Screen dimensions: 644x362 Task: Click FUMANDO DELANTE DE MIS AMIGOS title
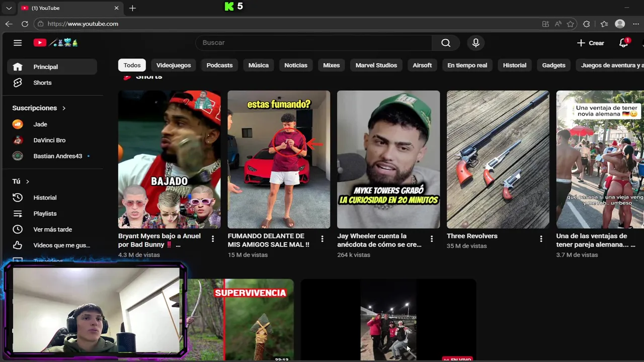coord(269,240)
